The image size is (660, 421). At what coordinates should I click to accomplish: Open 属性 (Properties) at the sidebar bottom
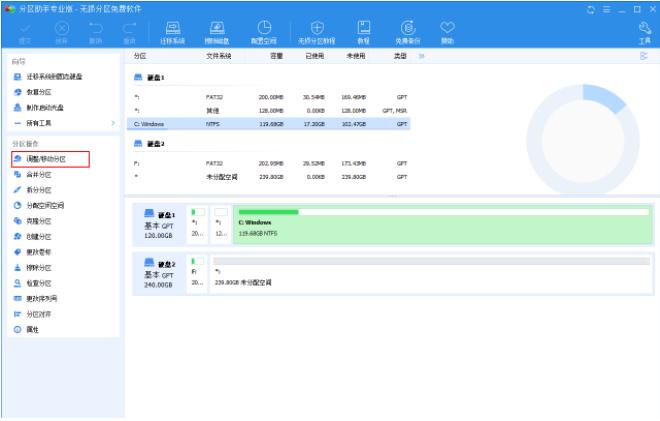(32, 329)
